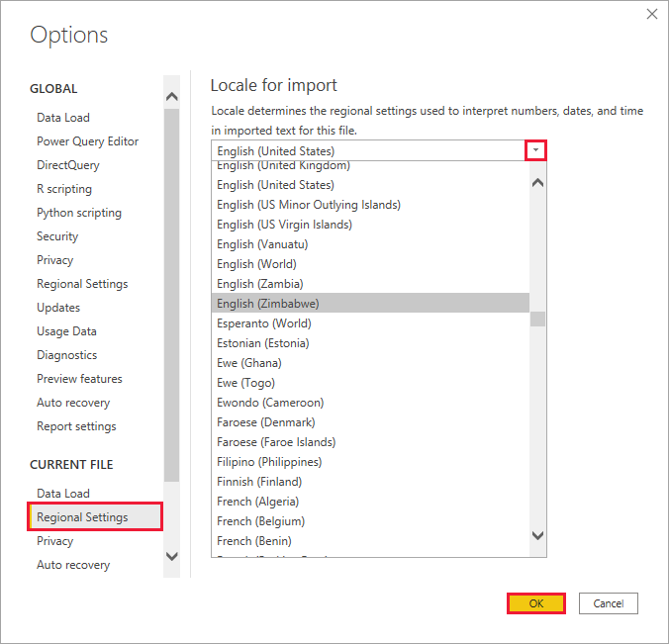The height and width of the screenshot is (644, 669).
Task: Select Ewe (Ghana) locale
Action: (x=370, y=363)
